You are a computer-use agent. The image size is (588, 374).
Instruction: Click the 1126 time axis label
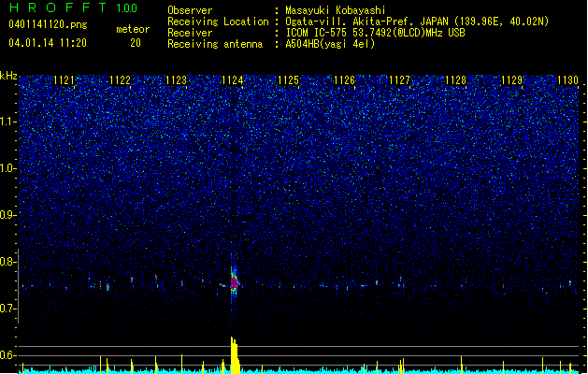344,79
